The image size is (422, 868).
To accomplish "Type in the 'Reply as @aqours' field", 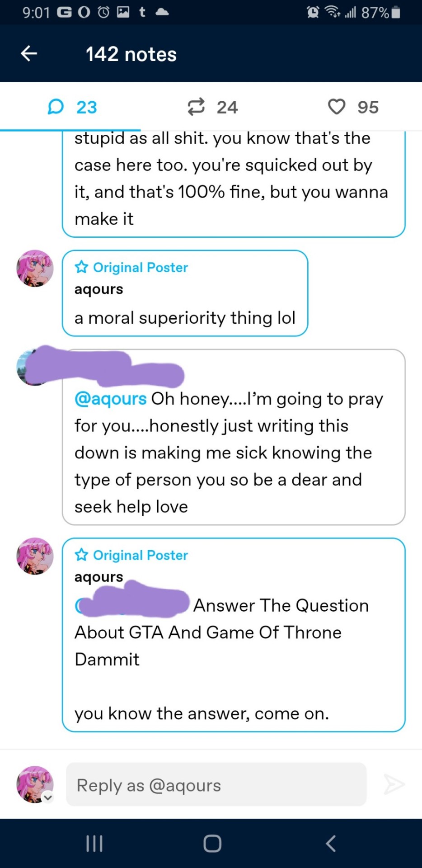I will click(x=216, y=785).
